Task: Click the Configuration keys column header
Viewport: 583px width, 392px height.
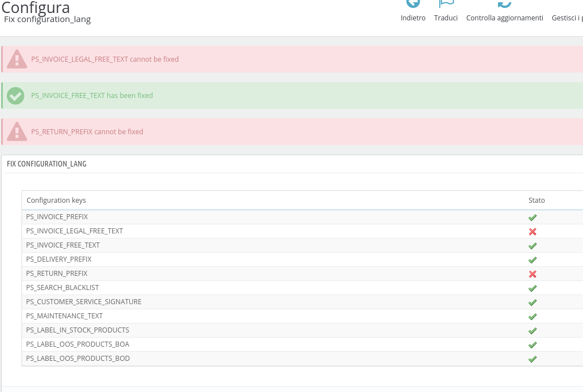Action: [56, 200]
